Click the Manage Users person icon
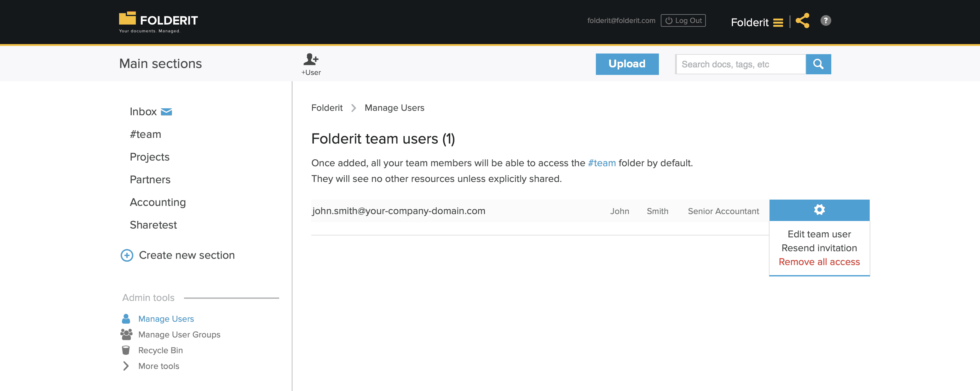980x391 pixels. [126, 318]
